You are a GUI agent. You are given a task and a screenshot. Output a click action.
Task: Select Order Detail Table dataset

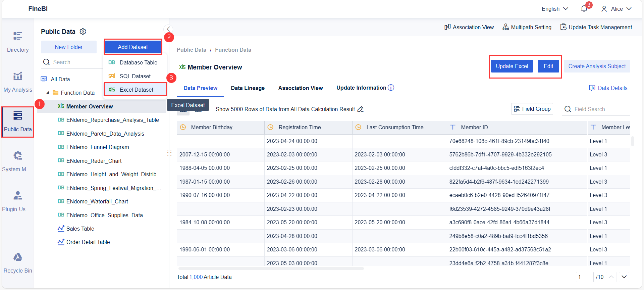tap(88, 242)
